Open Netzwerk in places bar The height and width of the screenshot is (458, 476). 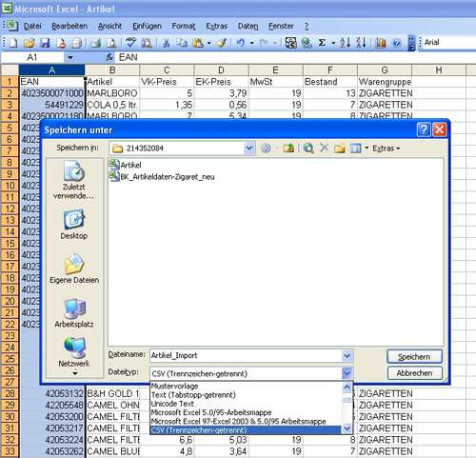coord(74,352)
